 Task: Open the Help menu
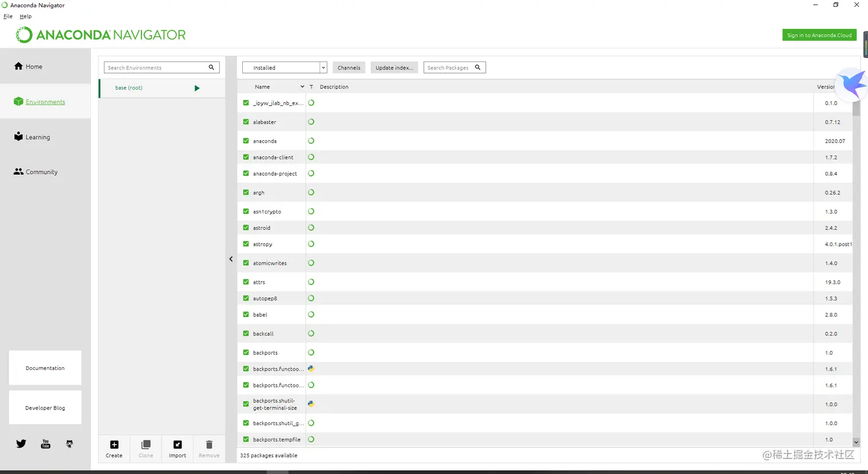pyautogui.click(x=26, y=16)
